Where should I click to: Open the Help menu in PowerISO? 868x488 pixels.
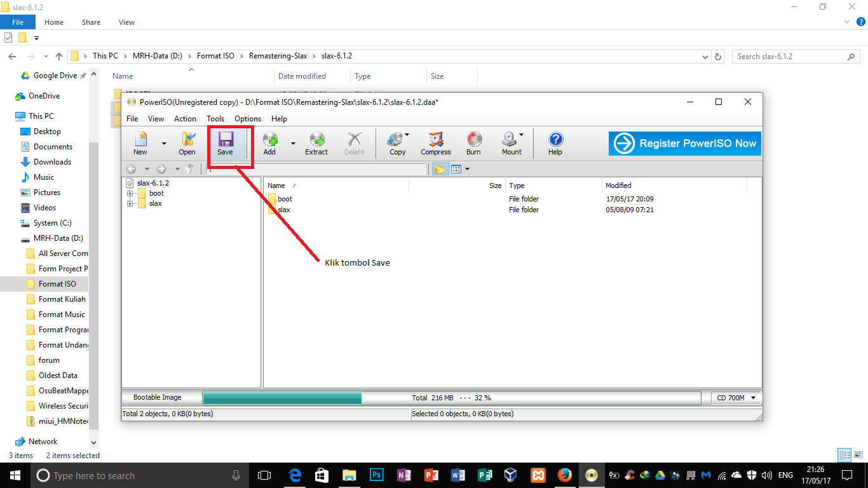(x=279, y=119)
